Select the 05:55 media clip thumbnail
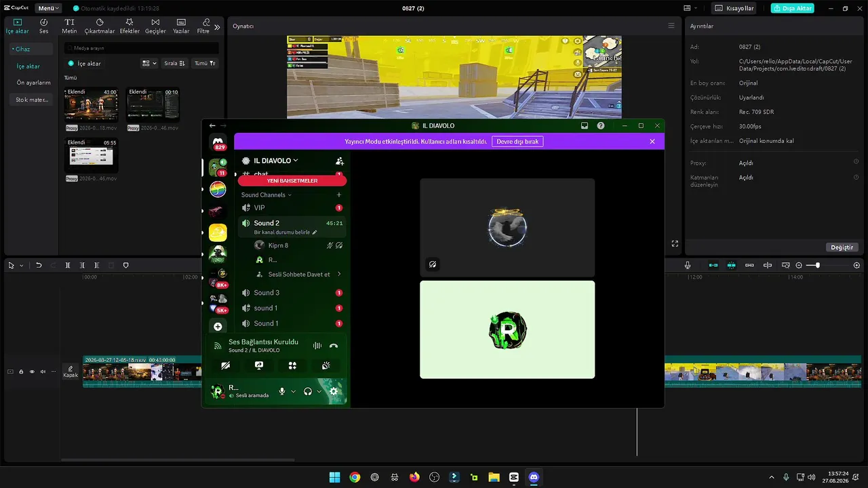This screenshot has height=488, width=868. coord(91,155)
